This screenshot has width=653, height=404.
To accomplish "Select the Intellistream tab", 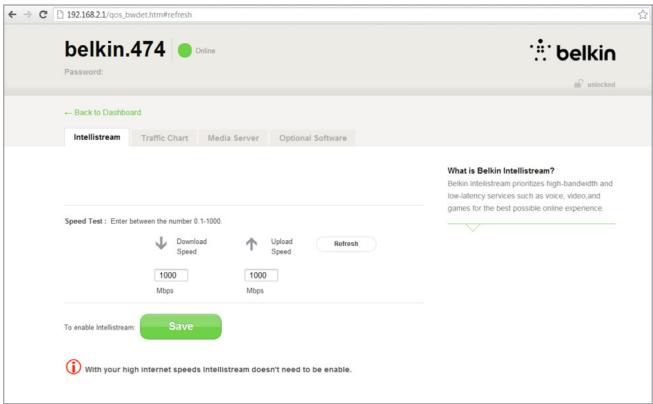I will point(97,137).
